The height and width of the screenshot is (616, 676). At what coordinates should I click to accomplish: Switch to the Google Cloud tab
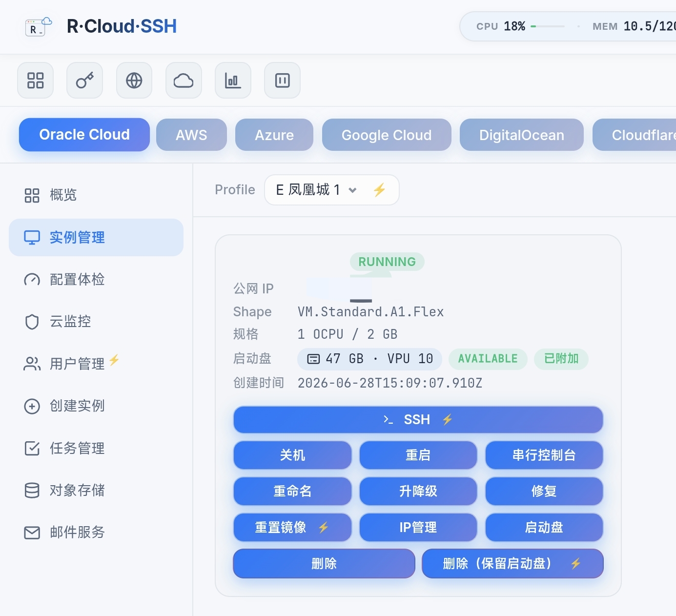pos(387,135)
